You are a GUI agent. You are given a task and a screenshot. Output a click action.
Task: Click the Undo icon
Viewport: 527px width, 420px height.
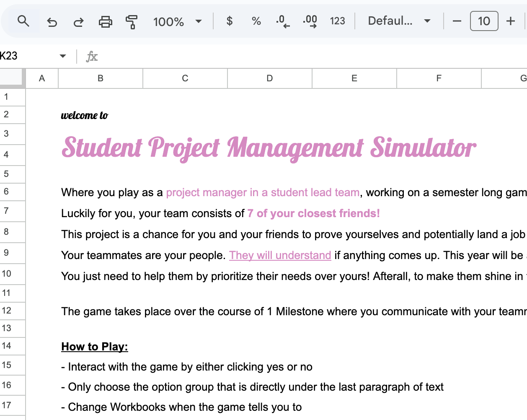pos(52,21)
